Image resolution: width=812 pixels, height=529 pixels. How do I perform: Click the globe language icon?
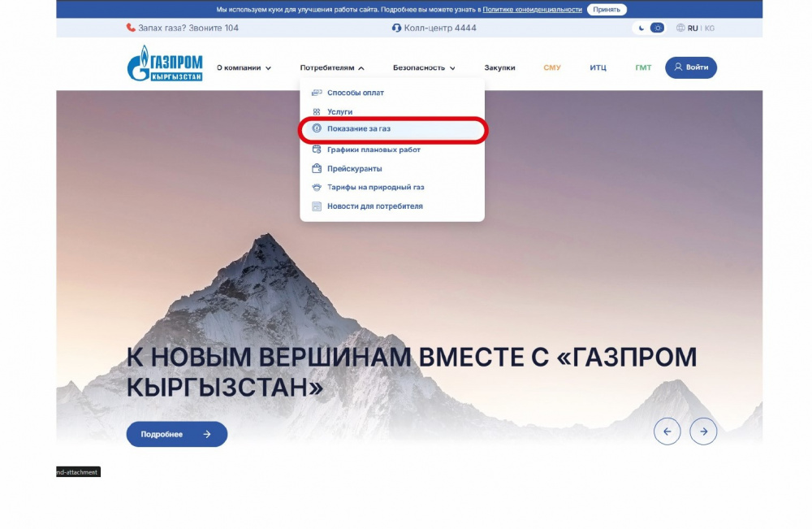[x=680, y=28]
